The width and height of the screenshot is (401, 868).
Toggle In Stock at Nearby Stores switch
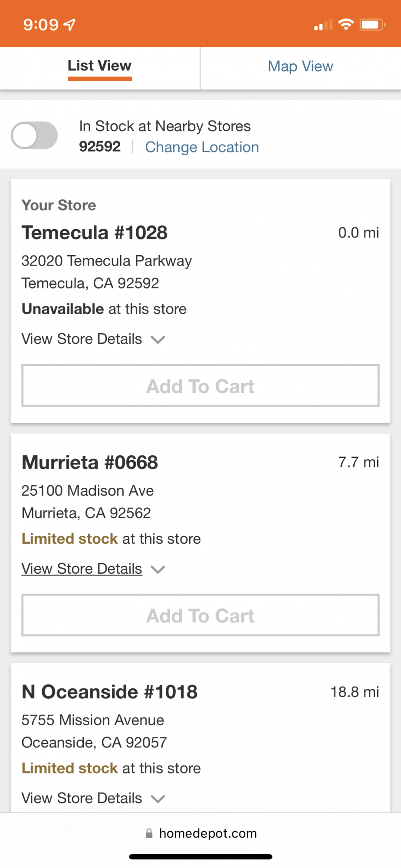34,135
